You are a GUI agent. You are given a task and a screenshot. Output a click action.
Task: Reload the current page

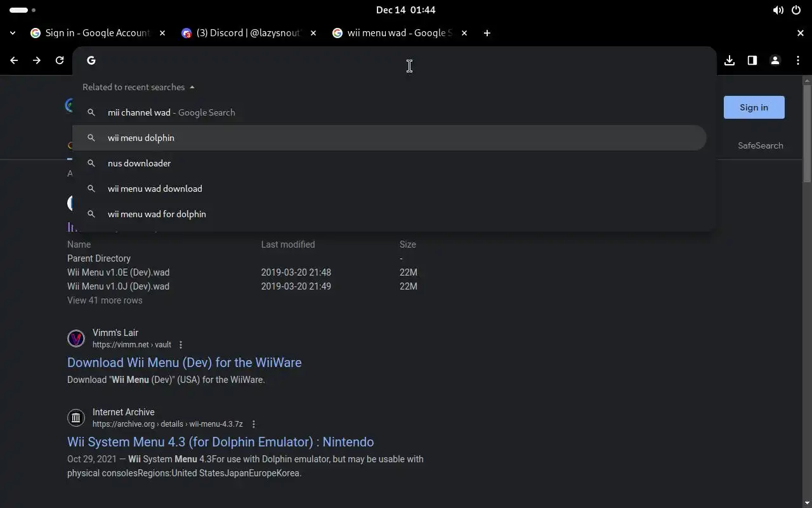pyautogui.click(x=60, y=60)
